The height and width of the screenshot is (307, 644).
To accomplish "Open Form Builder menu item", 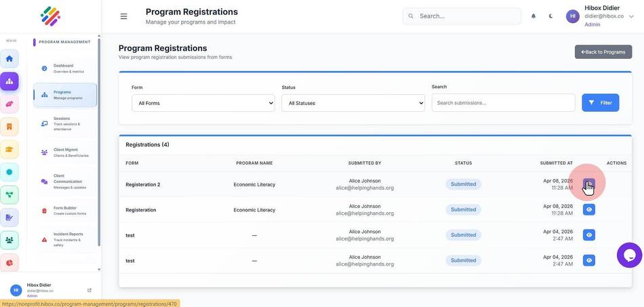I will coord(65,211).
